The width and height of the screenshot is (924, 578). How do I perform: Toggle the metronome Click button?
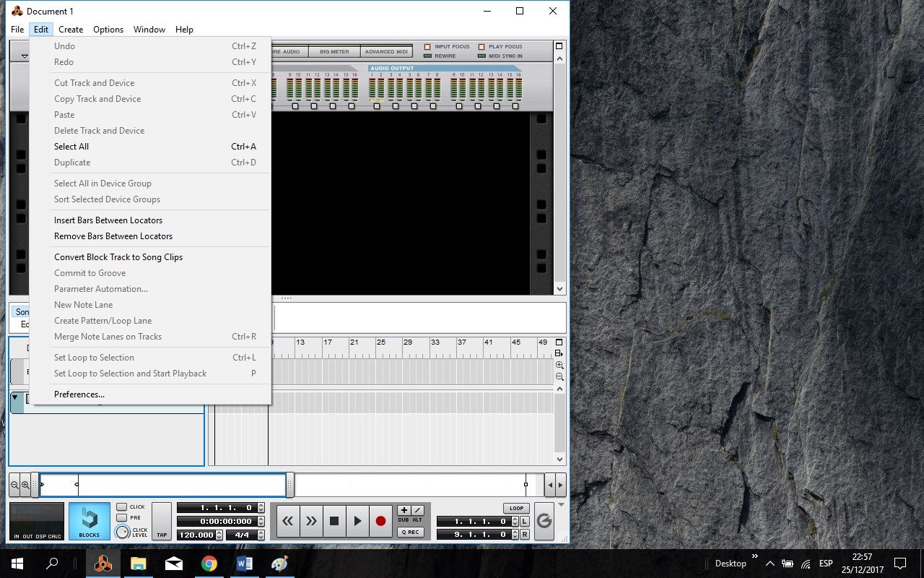pos(121,507)
